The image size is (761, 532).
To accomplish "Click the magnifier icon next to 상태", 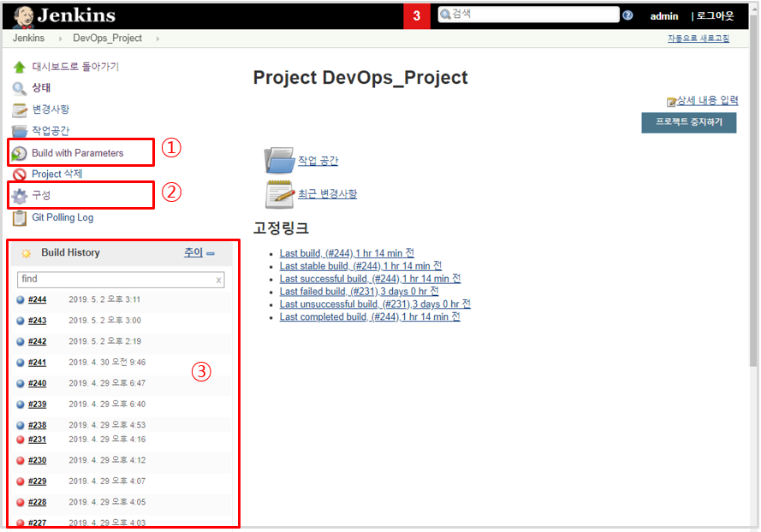I will pos(20,88).
